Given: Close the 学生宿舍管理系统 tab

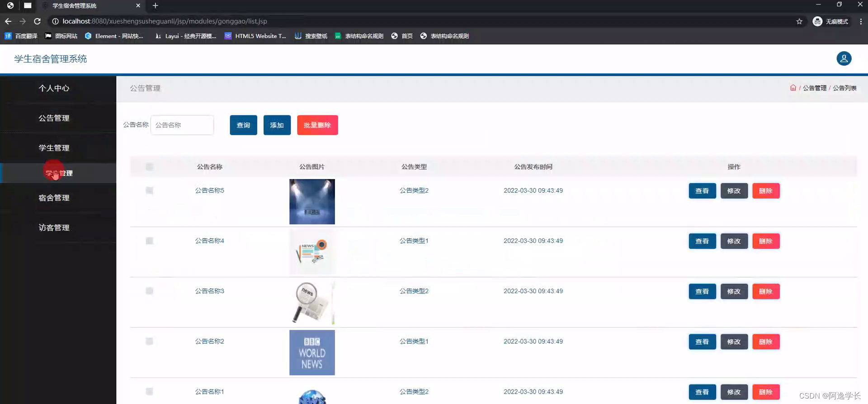Looking at the screenshot, I should [x=138, y=5].
